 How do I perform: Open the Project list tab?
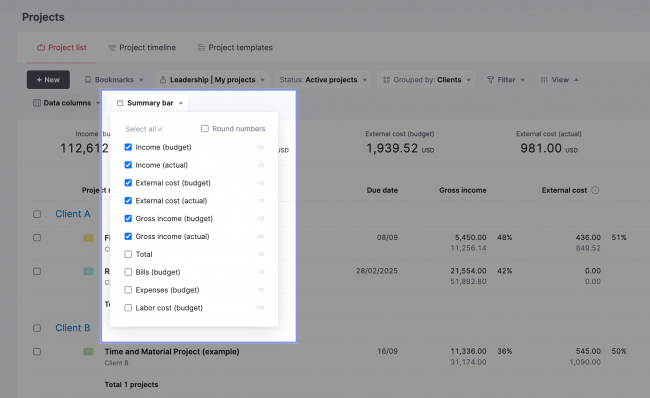(62, 48)
